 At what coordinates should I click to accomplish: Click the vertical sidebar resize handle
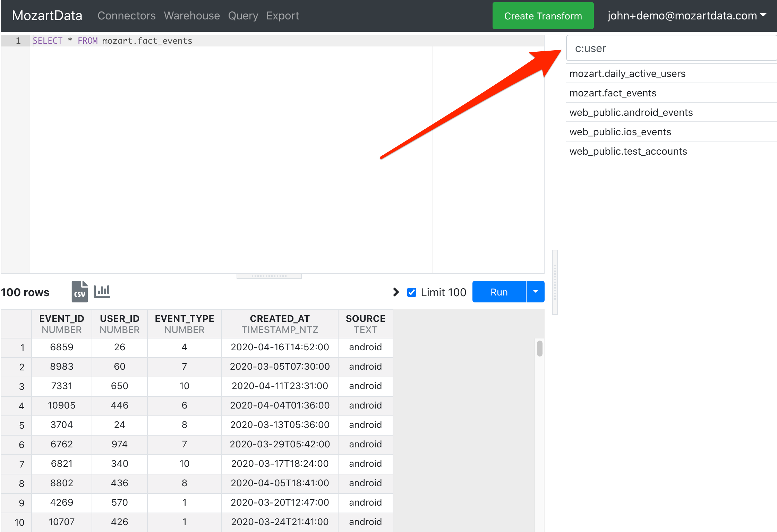point(555,282)
